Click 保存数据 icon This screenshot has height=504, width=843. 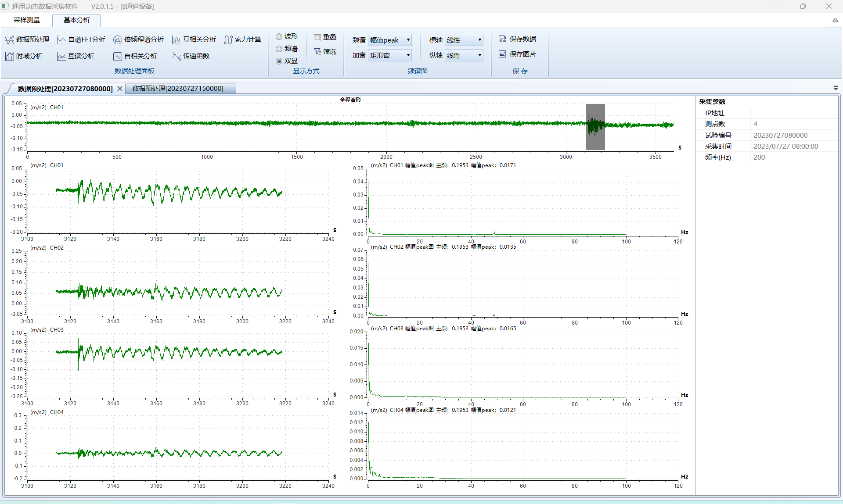[502, 39]
